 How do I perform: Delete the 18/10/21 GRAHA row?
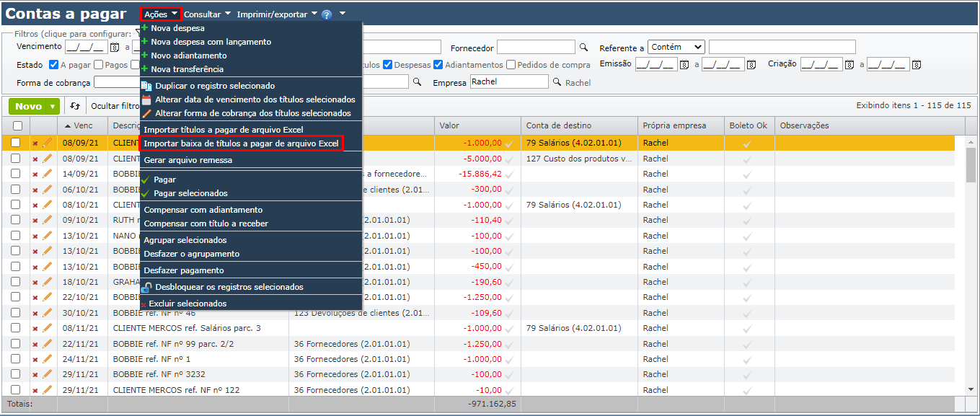(x=35, y=283)
